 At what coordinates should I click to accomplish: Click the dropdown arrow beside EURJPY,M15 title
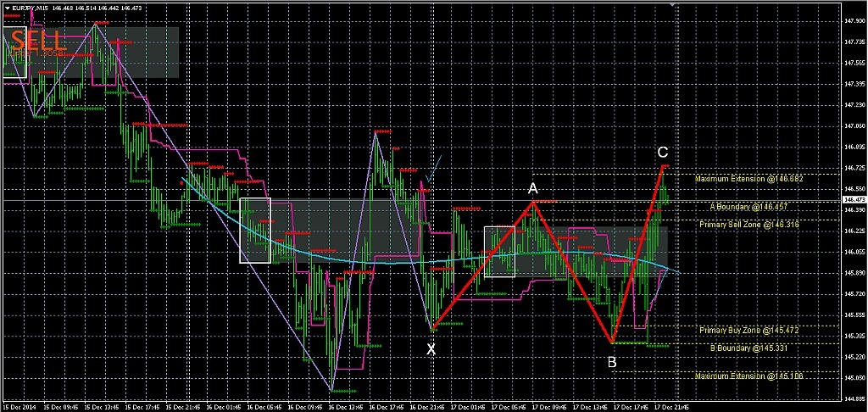6,8
